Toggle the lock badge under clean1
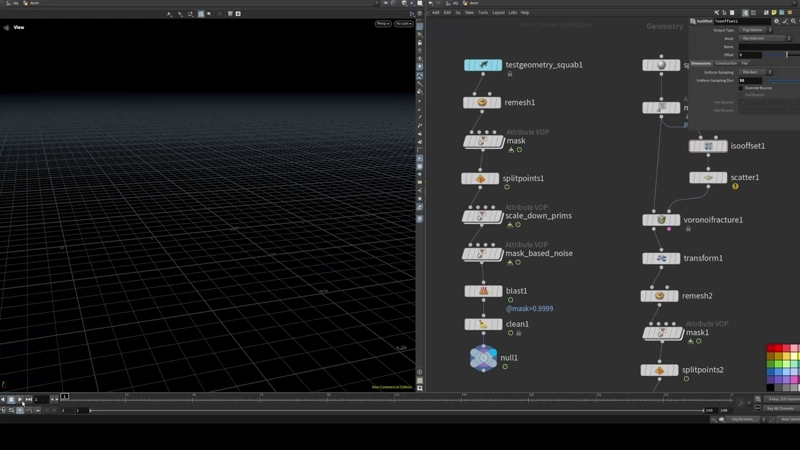The image size is (800, 450). point(518,333)
